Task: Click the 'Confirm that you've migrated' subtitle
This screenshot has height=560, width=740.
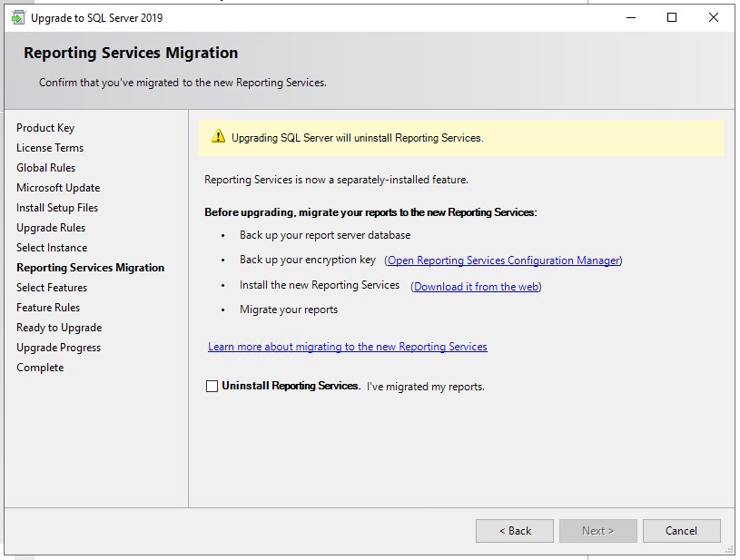Action: click(183, 83)
